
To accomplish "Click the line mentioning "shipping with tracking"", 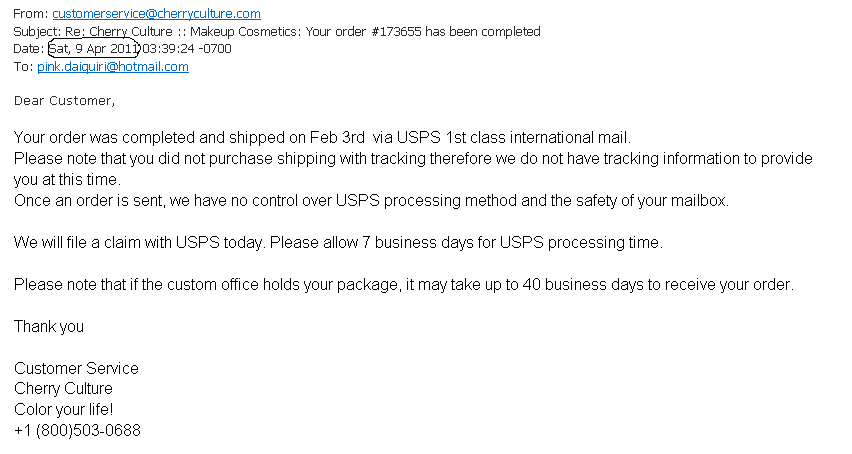I will coord(413,159).
